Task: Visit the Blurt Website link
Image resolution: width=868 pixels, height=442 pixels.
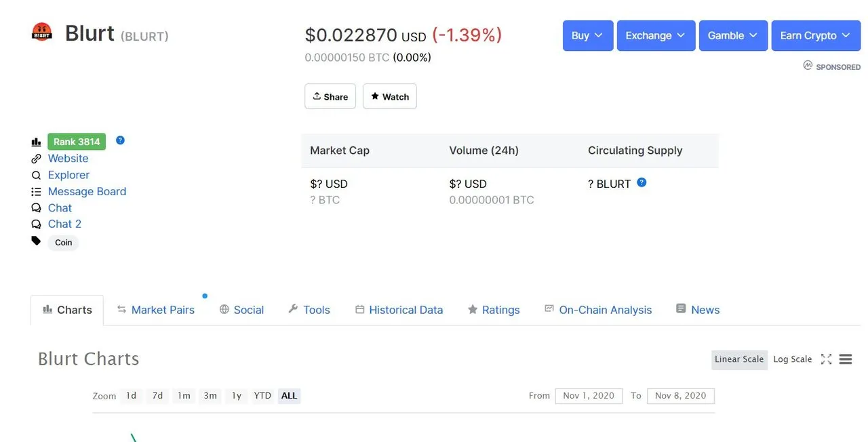Action: (68, 159)
